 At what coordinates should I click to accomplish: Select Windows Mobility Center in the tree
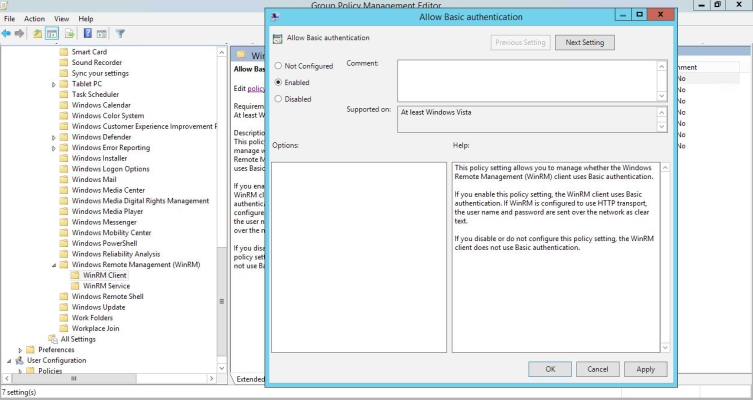[x=111, y=232]
